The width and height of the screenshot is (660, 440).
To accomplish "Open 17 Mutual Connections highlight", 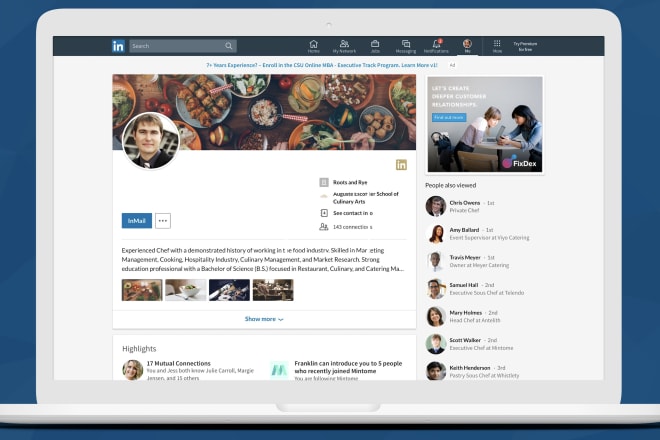I will [x=178, y=363].
